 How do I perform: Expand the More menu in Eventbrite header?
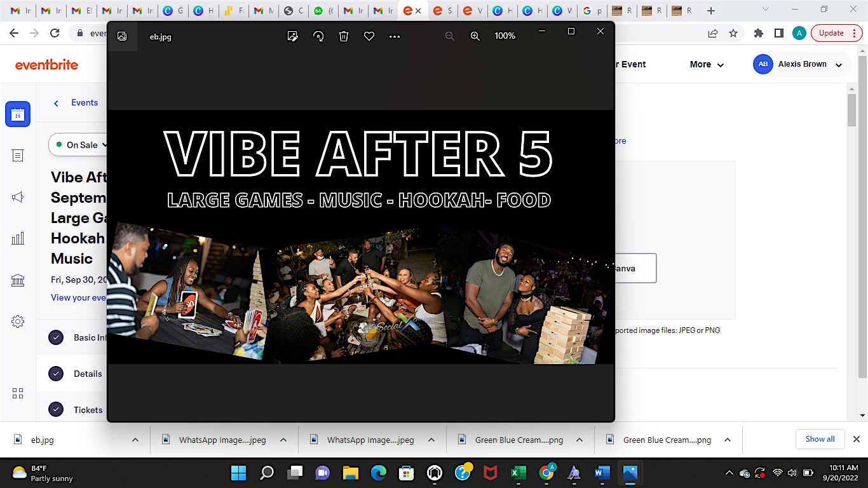point(707,64)
